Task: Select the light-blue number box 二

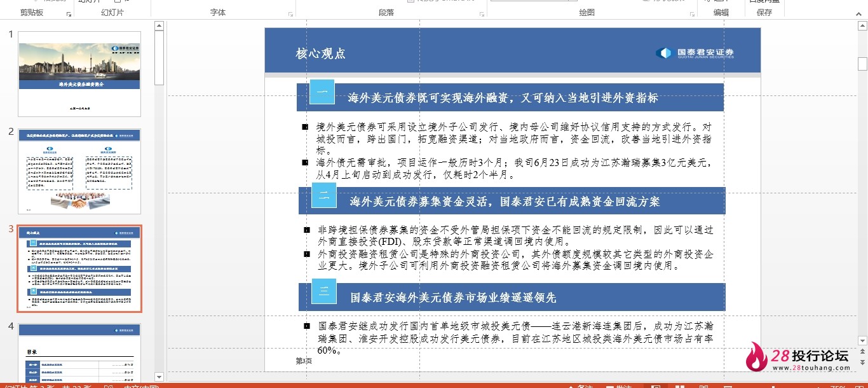Action: [x=324, y=195]
